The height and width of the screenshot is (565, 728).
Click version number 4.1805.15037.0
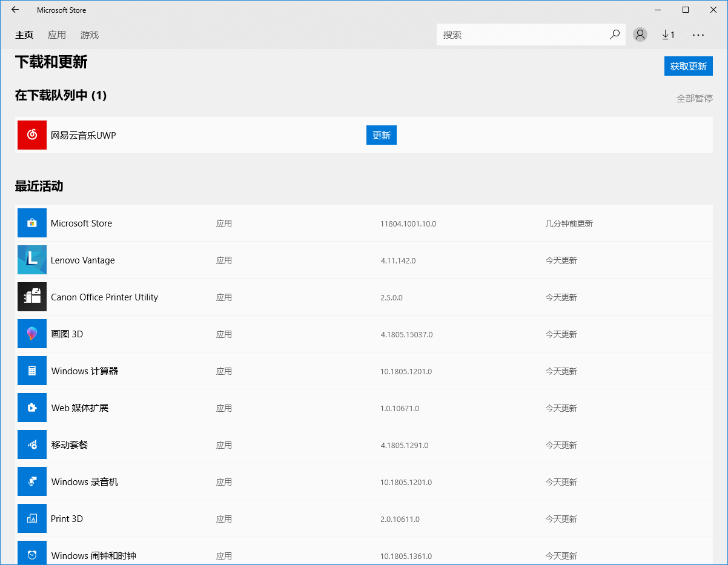(406, 335)
